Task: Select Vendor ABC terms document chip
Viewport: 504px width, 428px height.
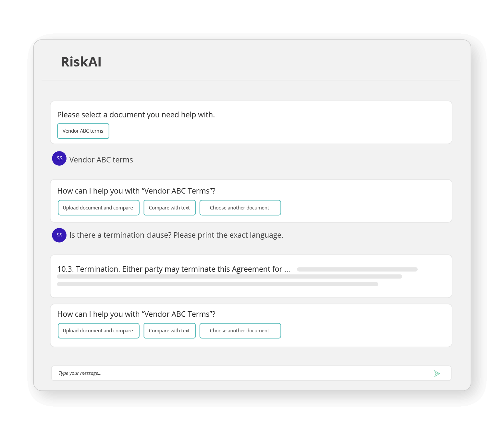Action: click(x=83, y=131)
